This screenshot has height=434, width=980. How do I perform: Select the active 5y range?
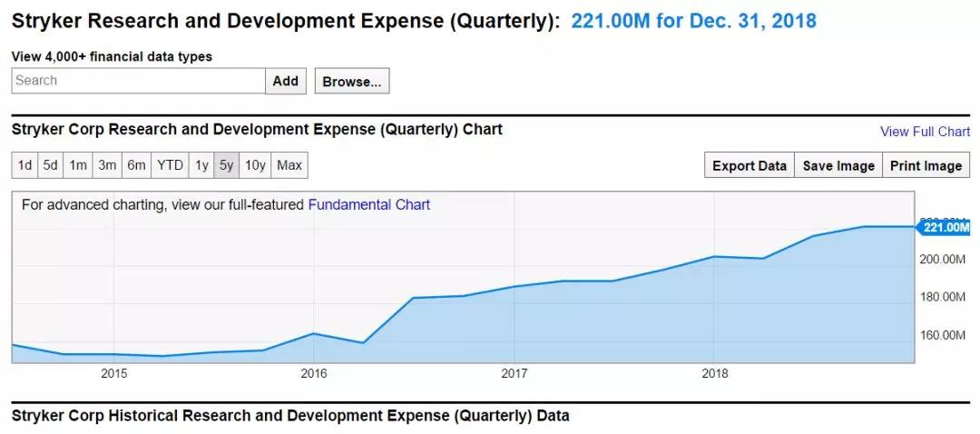click(227, 165)
